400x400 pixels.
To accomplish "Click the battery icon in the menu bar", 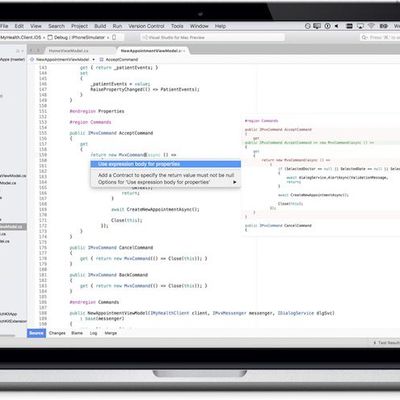I will [x=384, y=26].
